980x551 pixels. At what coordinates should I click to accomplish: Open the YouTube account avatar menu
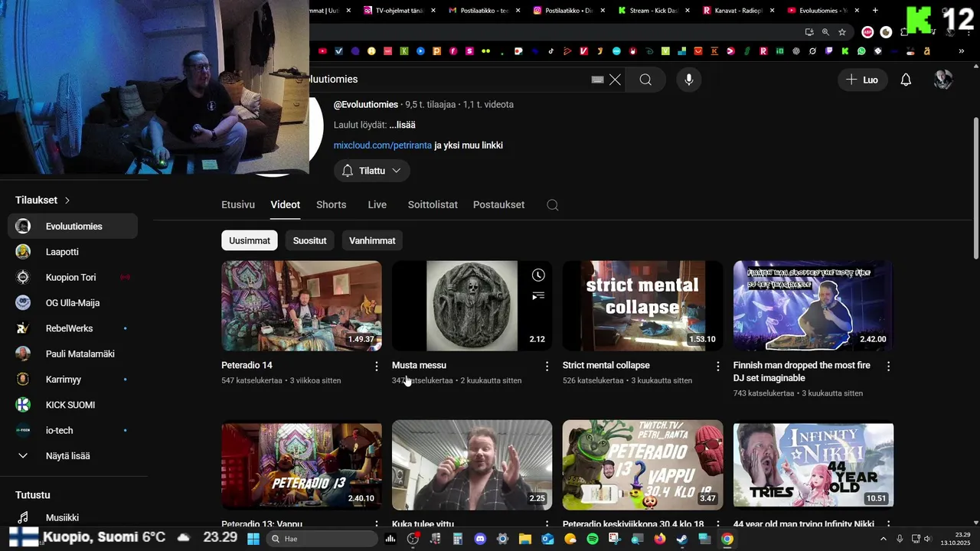coord(943,80)
